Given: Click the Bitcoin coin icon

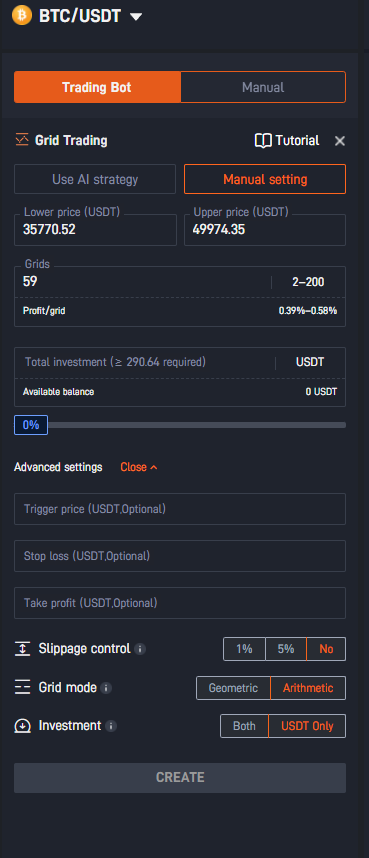Looking at the screenshot, I should (x=22, y=15).
